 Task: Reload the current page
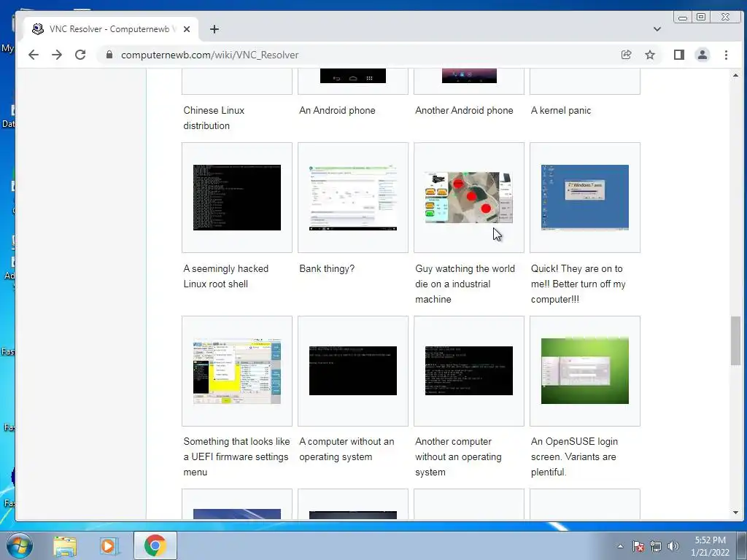coord(80,55)
